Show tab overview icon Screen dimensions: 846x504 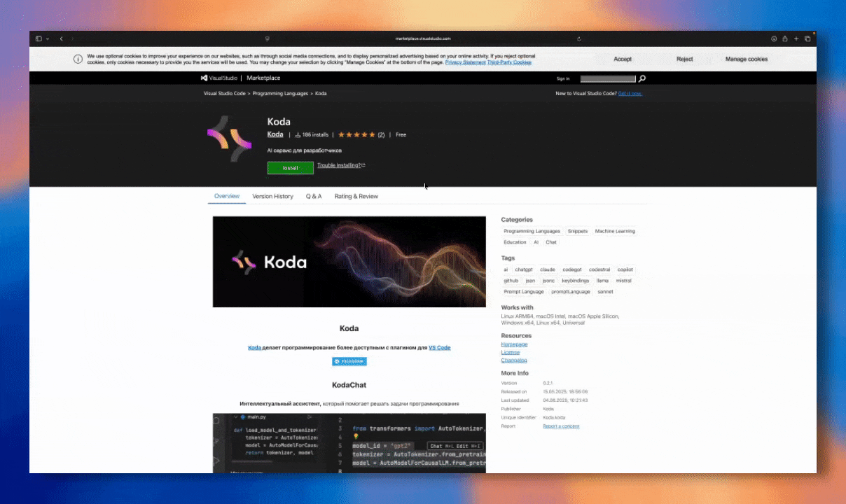pyautogui.click(x=807, y=38)
